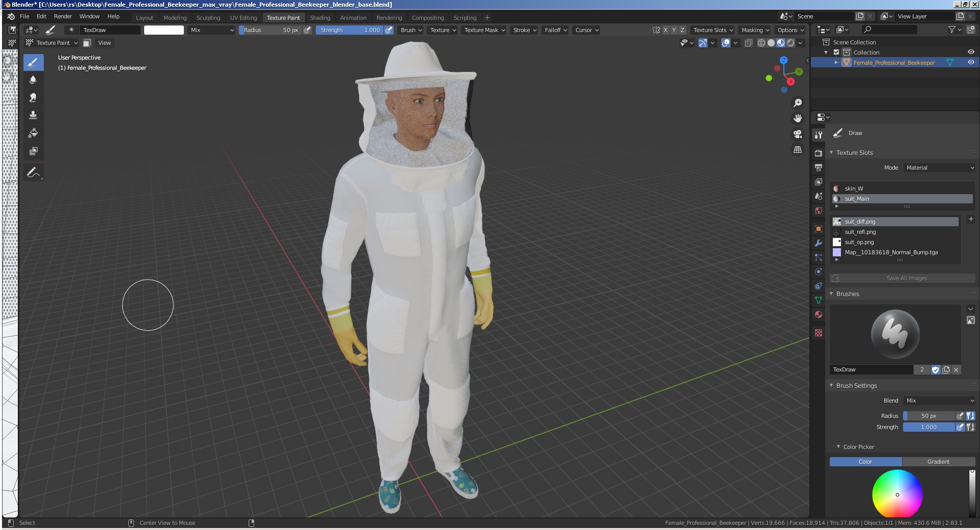This screenshot has width=980, height=530.
Task: Toggle viewport gizmos display
Action: point(702,43)
